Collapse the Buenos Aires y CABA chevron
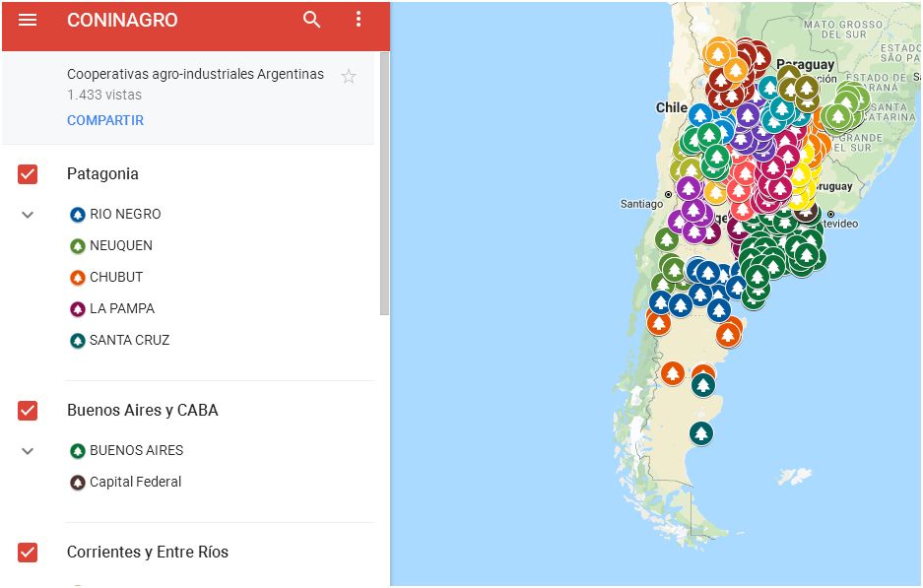The image size is (923, 588). click(x=28, y=451)
